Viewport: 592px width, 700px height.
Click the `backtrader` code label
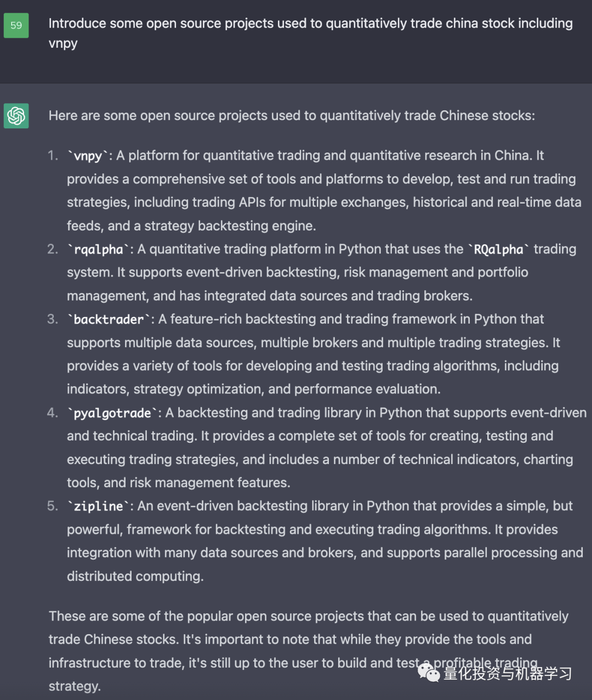pos(109,319)
